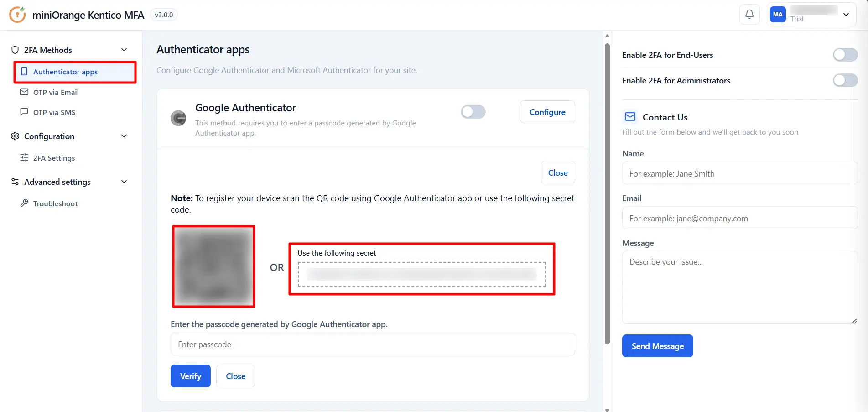Enable 2FA for Administrators toggle
Image resolution: width=868 pixels, height=412 pixels.
point(845,80)
